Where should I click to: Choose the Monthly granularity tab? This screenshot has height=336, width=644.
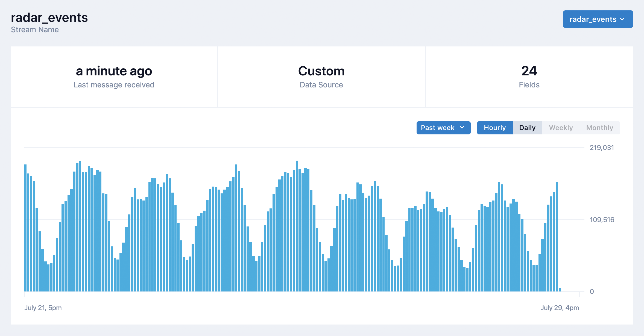tap(599, 128)
